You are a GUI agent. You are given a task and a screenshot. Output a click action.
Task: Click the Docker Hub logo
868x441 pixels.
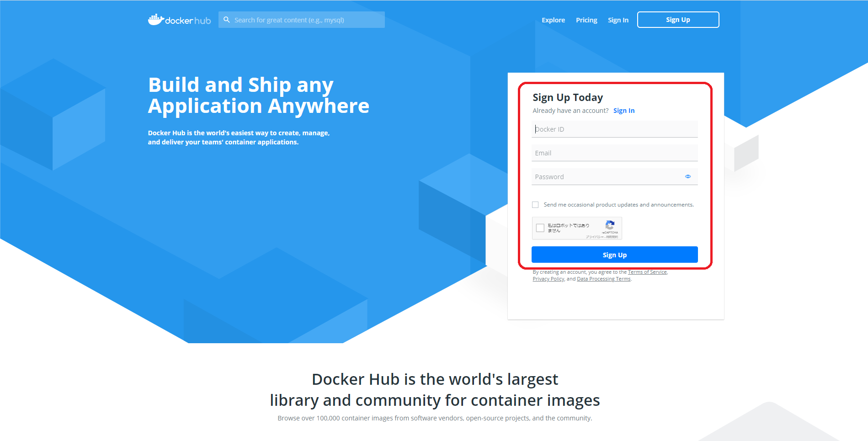179,20
